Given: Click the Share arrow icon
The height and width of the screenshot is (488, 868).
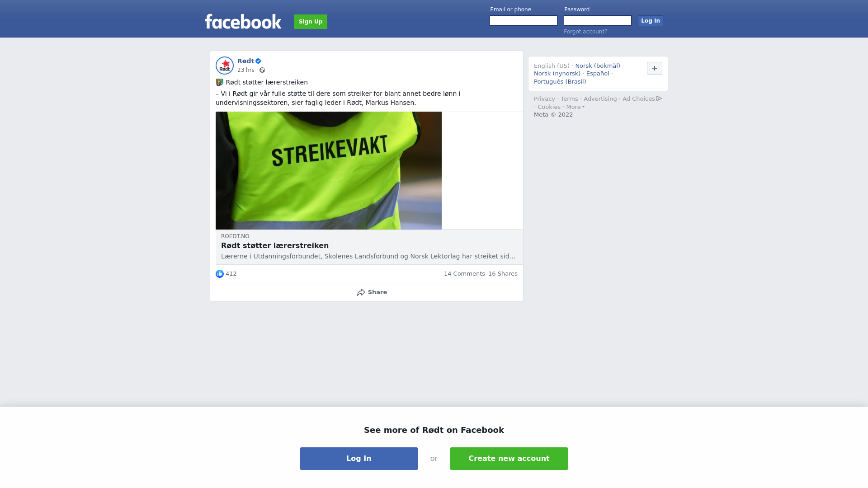Looking at the screenshot, I should [x=361, y=292].
